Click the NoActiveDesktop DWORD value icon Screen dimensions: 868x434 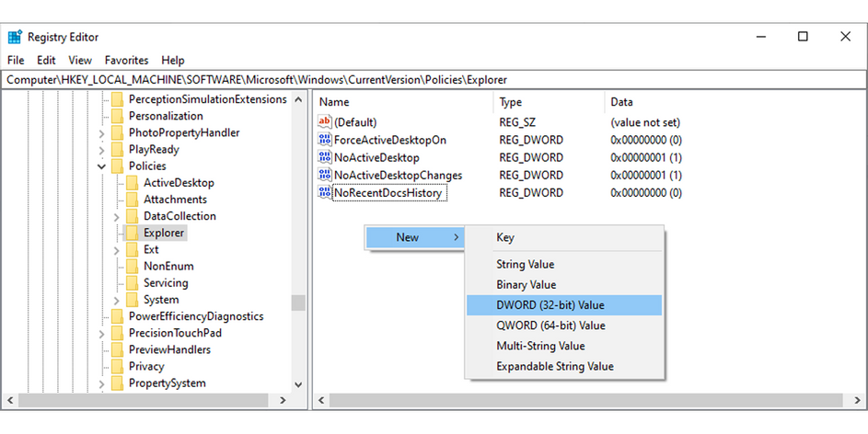pyautogui.click(x=324, y=157)
